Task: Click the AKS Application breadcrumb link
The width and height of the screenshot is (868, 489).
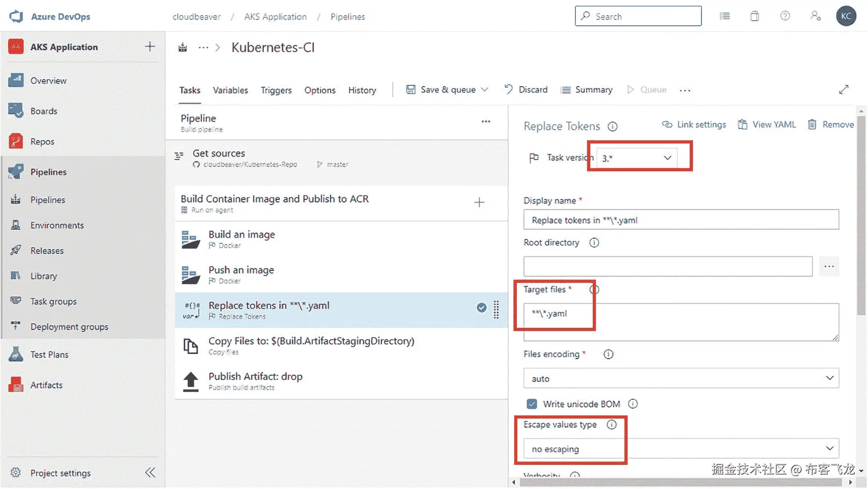Action: point(275,17)
